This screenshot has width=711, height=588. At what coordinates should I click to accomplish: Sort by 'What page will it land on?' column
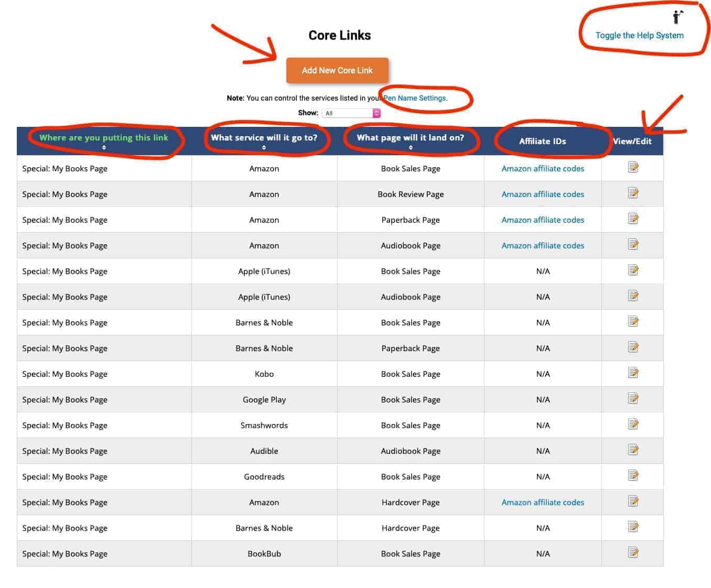coord(411,141)
